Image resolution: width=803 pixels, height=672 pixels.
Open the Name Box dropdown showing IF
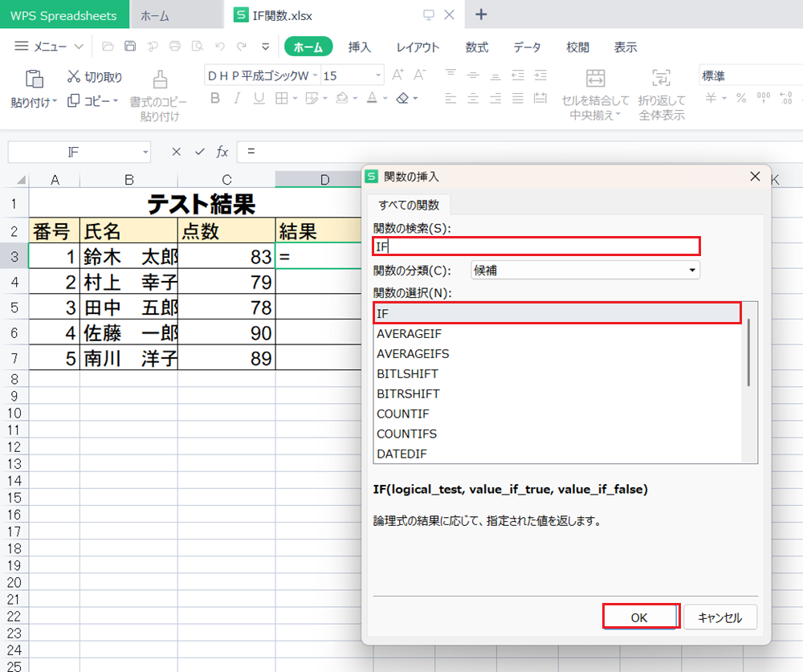[145, 152]
